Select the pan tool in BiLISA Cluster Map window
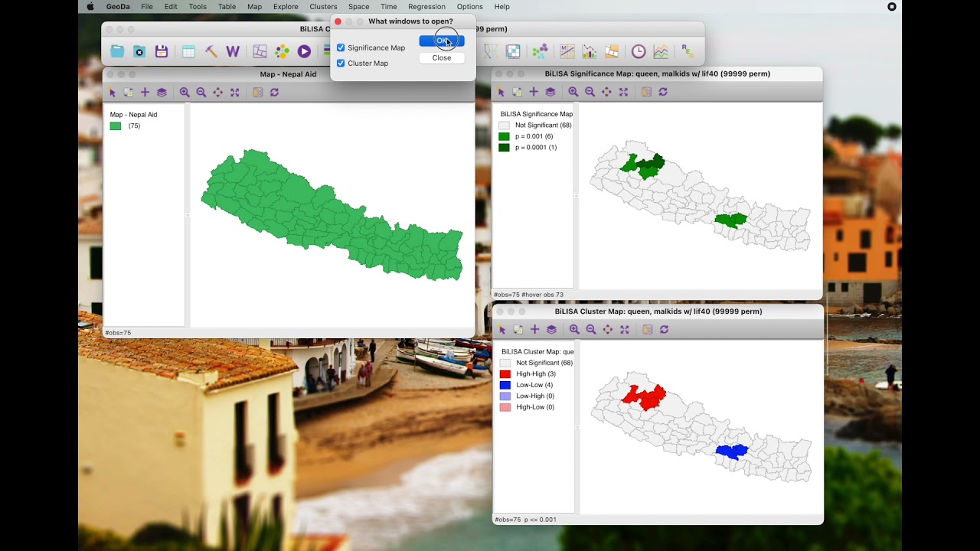The height and width of the screenshot is (551, 980). [x=608, y=329]
